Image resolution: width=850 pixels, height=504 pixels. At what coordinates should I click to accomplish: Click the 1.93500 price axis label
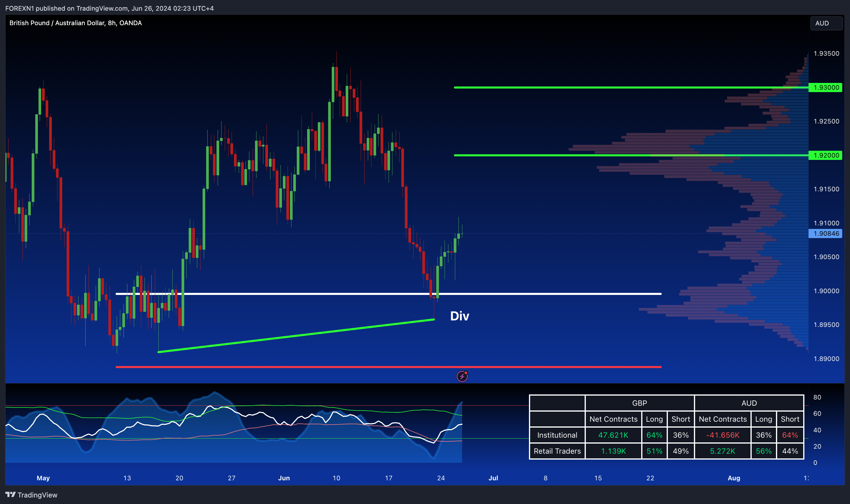tap(826, 53)
